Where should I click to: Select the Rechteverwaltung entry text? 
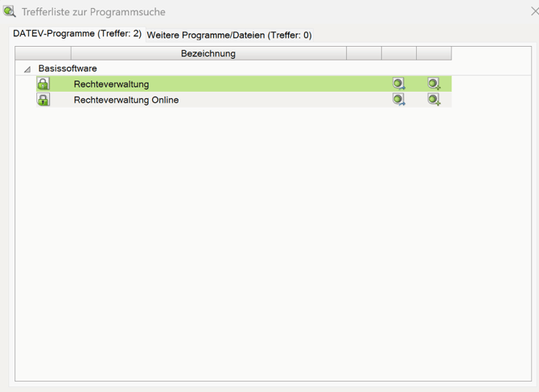point(111,84)
